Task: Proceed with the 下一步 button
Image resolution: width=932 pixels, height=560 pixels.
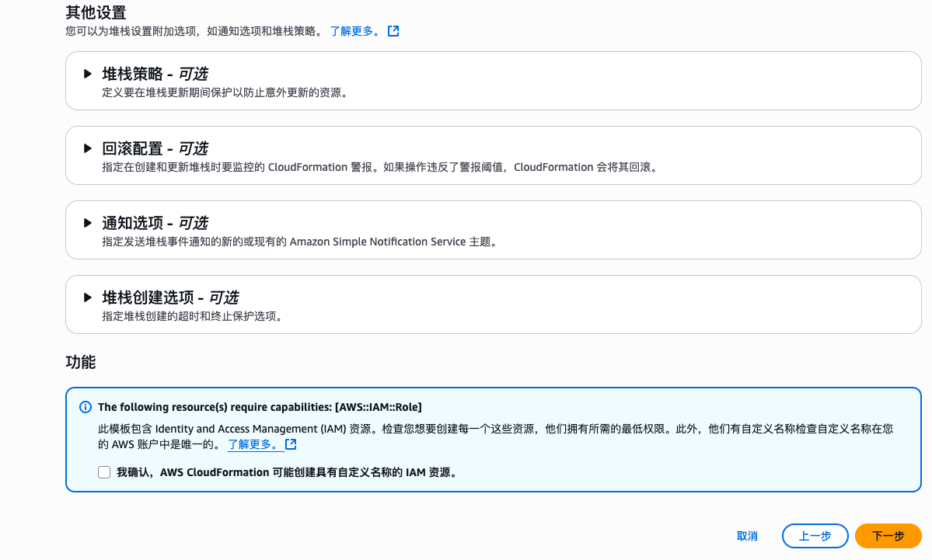Action: coord(888,536)
